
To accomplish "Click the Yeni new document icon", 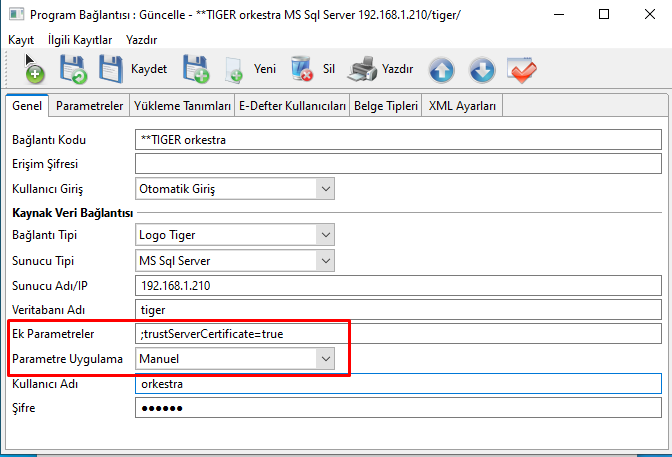I will coord(234,70).
